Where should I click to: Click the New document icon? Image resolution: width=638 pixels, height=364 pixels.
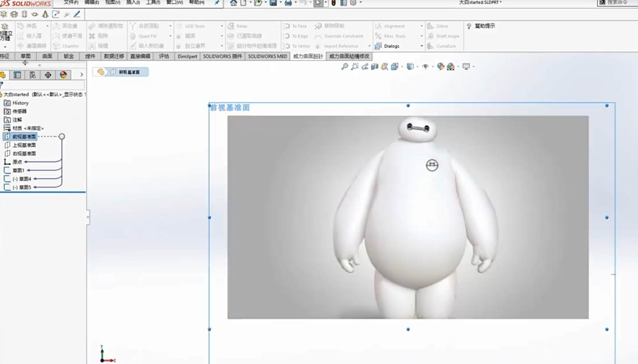(243, 3)
